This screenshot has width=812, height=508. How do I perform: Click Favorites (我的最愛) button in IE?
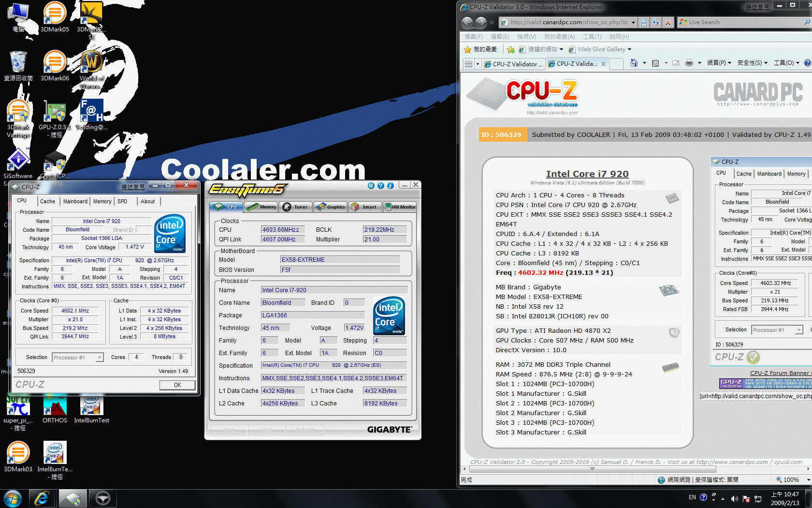point(480,49)
